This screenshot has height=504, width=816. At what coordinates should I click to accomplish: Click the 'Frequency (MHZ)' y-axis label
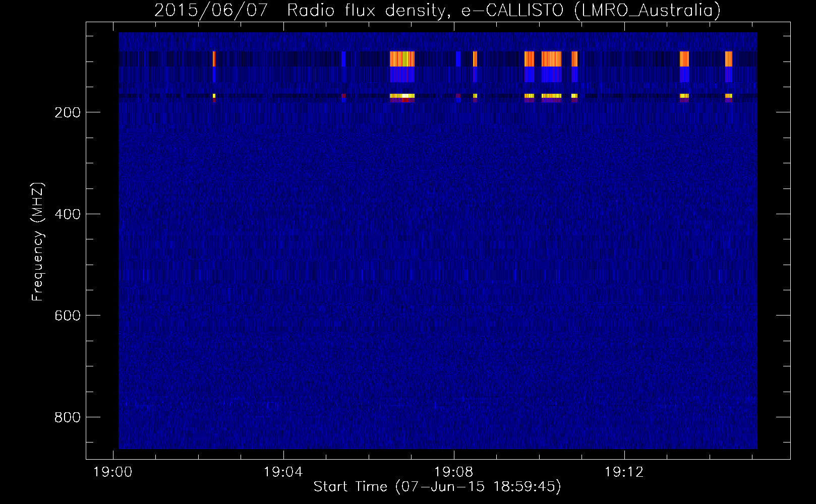click(x=38, y=242)
